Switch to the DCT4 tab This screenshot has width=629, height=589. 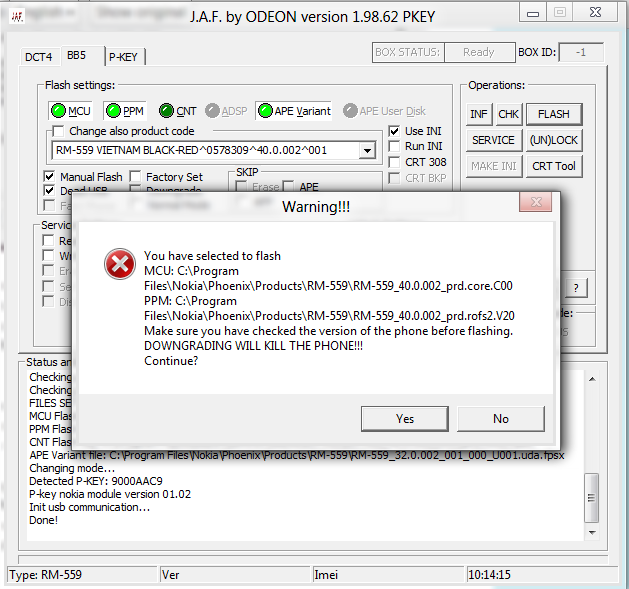(x=39, y=57)
